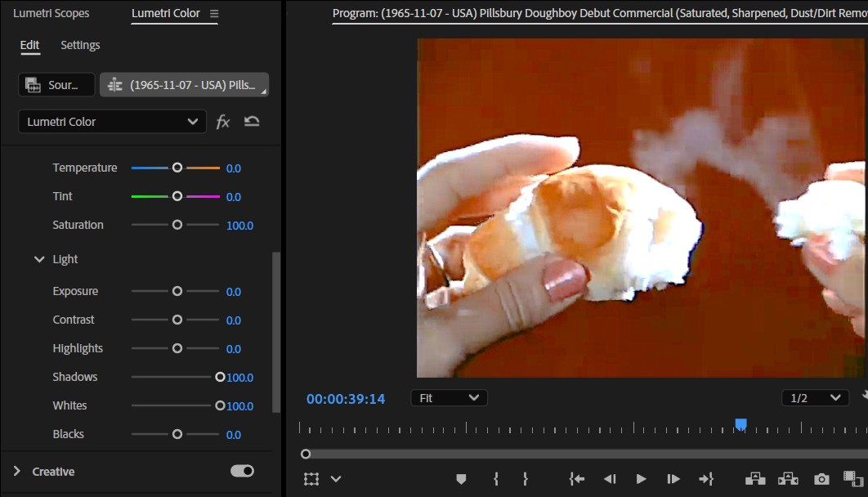Click the transform frame icon below the monitor
868x497 pixels.
tap(311, 479)
